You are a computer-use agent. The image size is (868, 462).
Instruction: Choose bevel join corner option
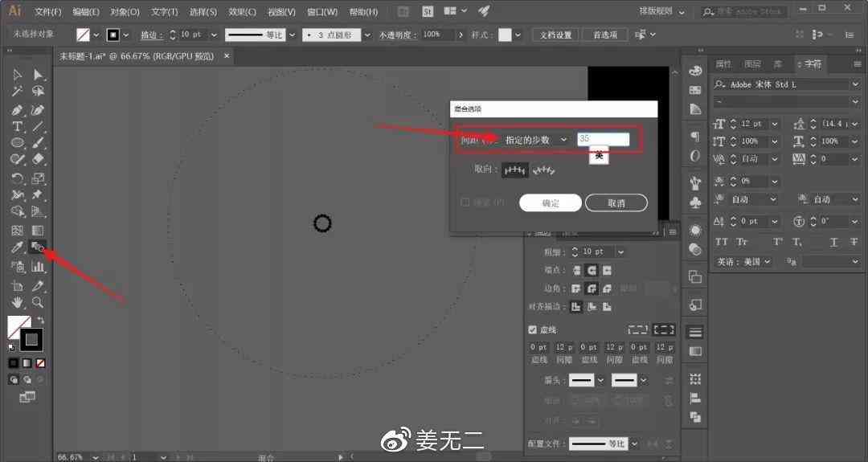click(608, 288)
